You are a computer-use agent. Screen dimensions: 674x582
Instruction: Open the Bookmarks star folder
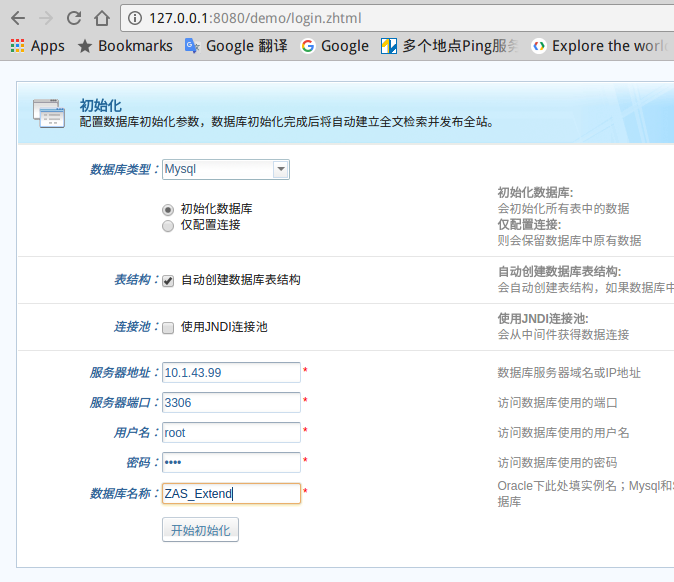(125, 46)
